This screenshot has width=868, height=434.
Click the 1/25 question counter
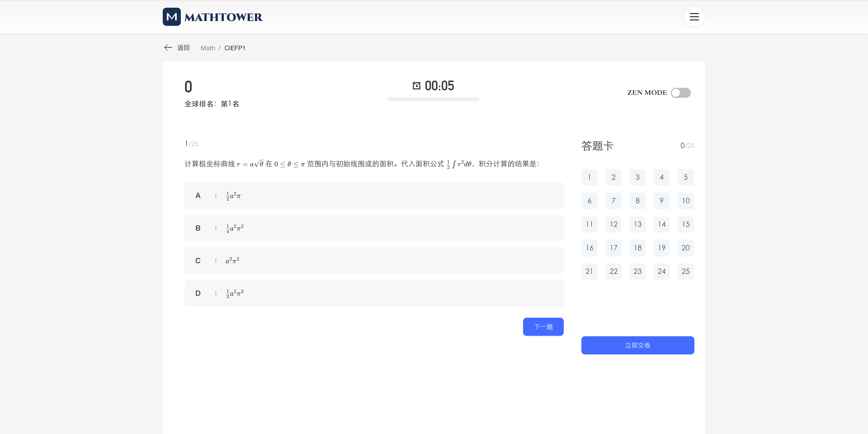(x=191, y=144)
